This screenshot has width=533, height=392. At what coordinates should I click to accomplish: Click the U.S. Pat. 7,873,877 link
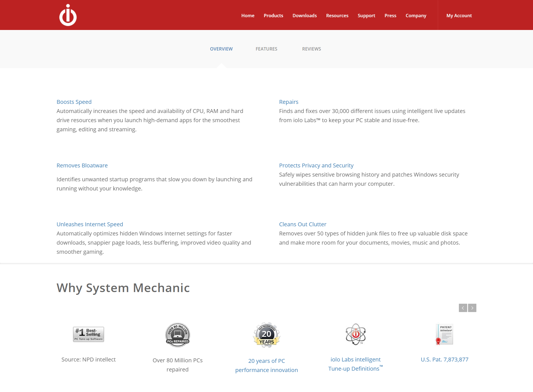tap(444, 360)
